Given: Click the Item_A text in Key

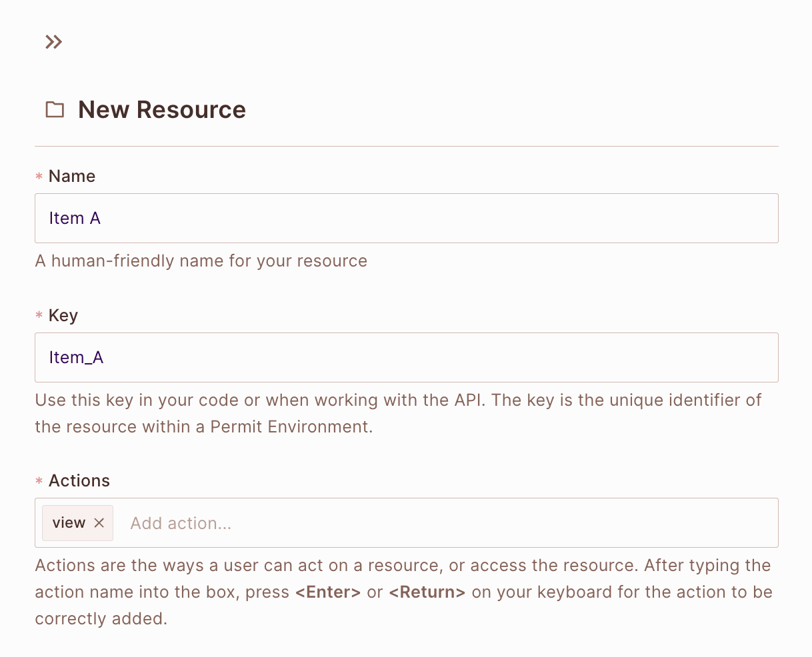Looking at the screenshot, I should coord(76,357).
